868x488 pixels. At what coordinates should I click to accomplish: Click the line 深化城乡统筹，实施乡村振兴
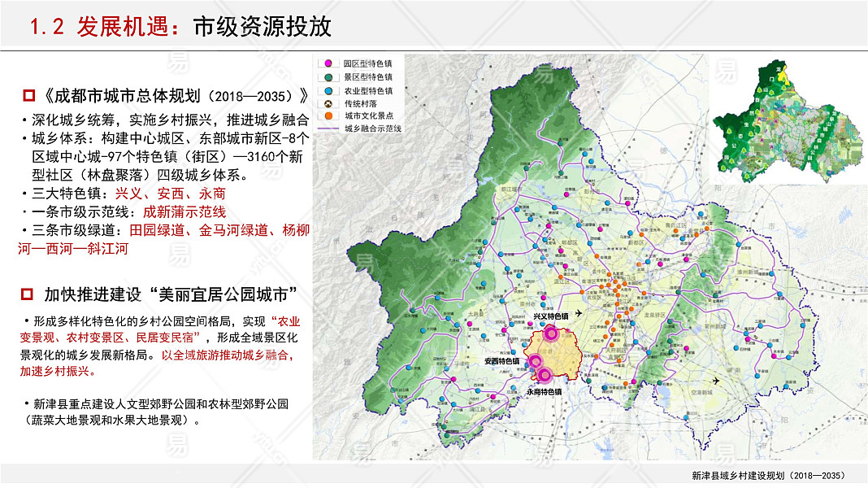click(170, 120)
